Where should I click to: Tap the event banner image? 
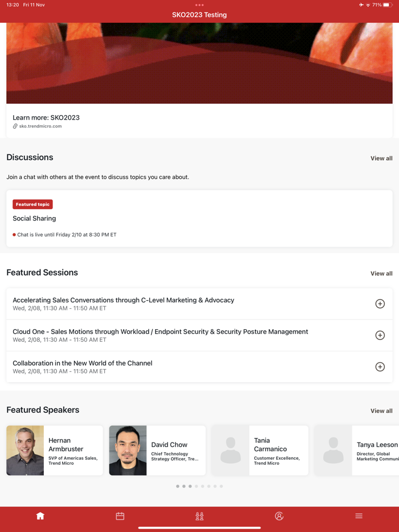pos(199,63)
